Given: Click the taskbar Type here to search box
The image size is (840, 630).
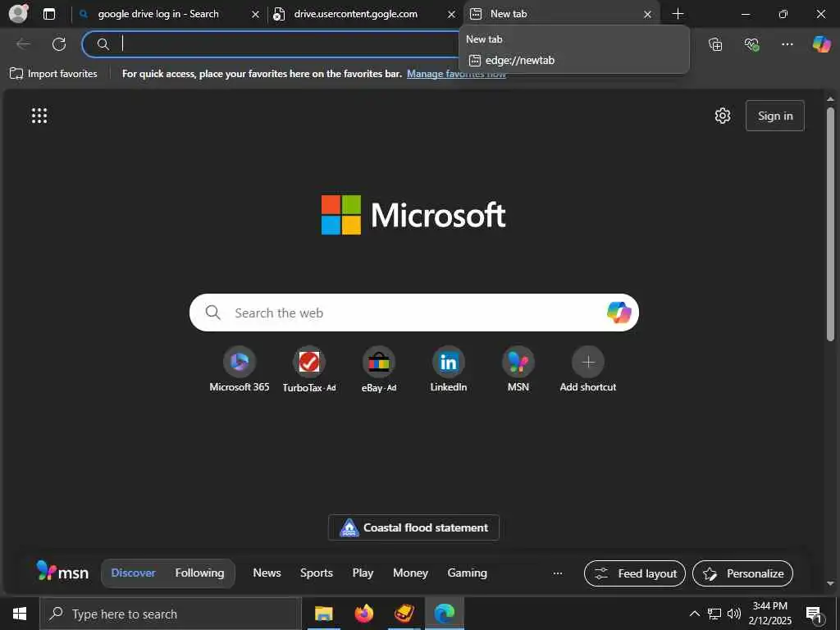Looking at the screenshot, I should [x=171, y=614].
